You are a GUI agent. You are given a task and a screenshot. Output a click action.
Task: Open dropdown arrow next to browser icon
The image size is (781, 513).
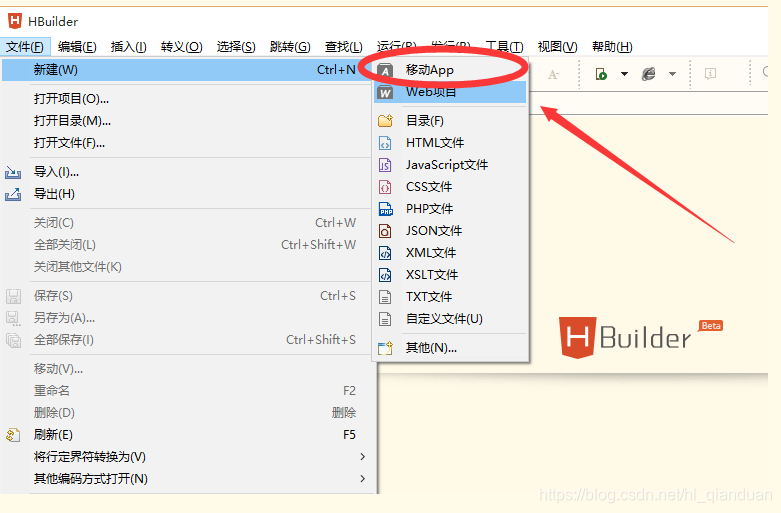point(672,74)
